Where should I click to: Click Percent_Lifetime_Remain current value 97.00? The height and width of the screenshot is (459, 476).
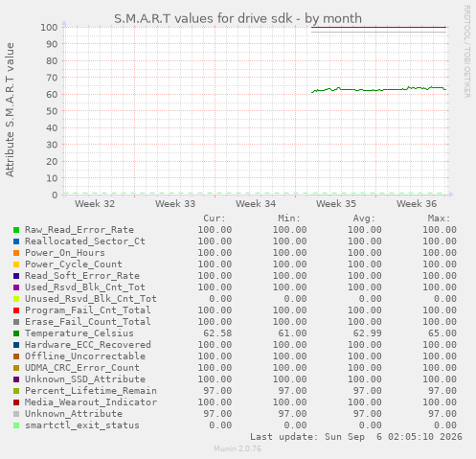[217, 391]
